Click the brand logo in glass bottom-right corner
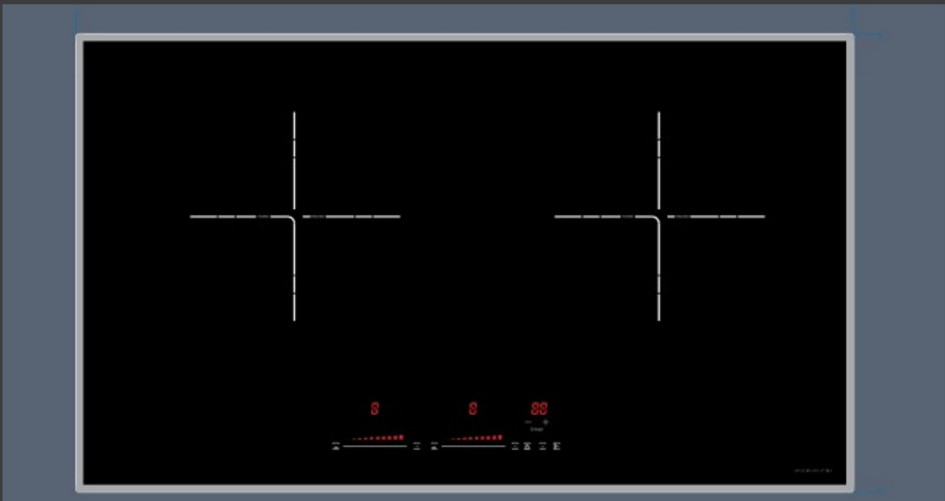Viewport: 945px width, 501px height. pos(813,471)
